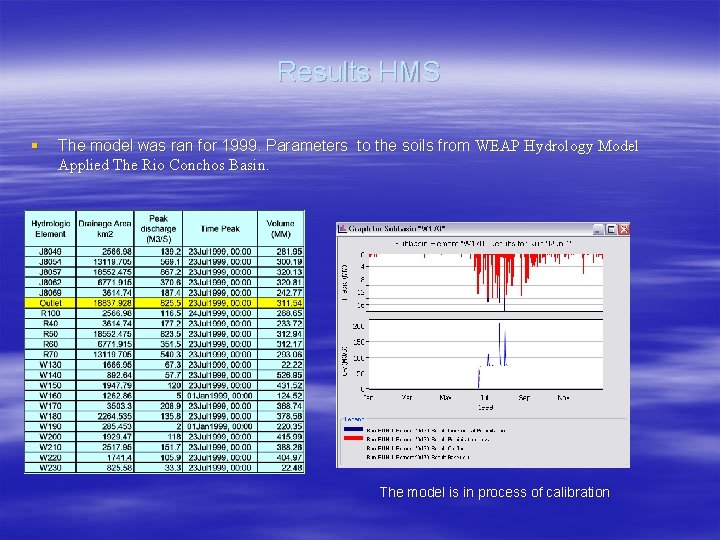This screenshot has height=540, width=720.
Task: Select the 'W140' element cell
Action: [51, 375]
